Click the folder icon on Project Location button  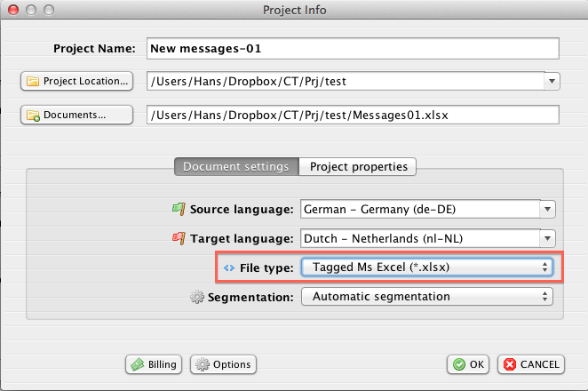33,82
